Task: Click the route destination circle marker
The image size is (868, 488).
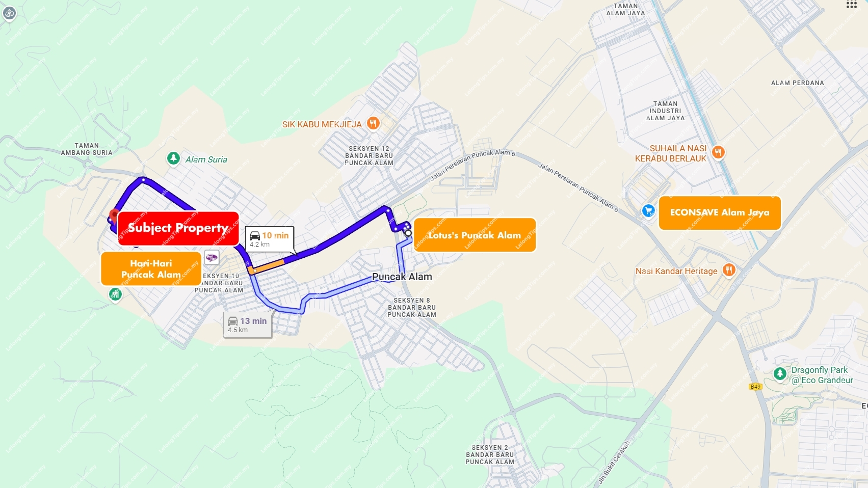Action: (x=408, y=233)
